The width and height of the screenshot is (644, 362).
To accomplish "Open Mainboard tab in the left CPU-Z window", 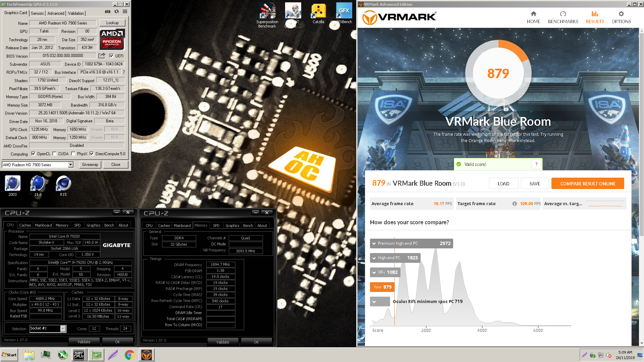I will click(x=43, y=225).
